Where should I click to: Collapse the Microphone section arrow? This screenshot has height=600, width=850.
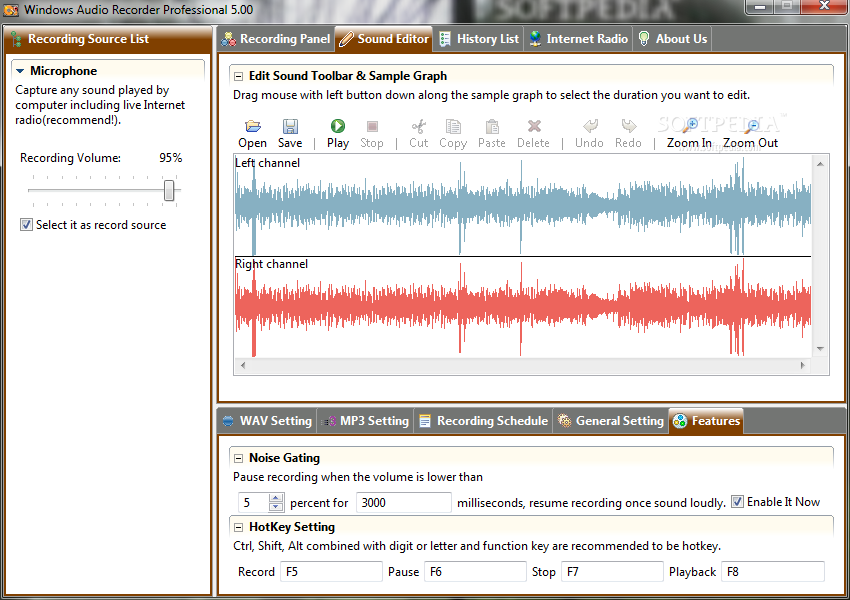[20, 71]
